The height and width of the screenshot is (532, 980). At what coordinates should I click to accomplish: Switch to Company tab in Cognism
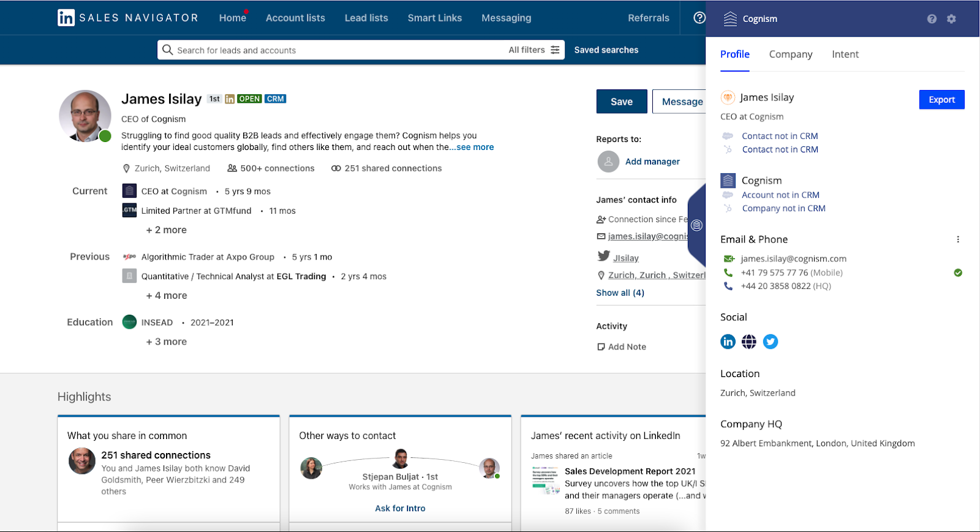coord(791,54)
